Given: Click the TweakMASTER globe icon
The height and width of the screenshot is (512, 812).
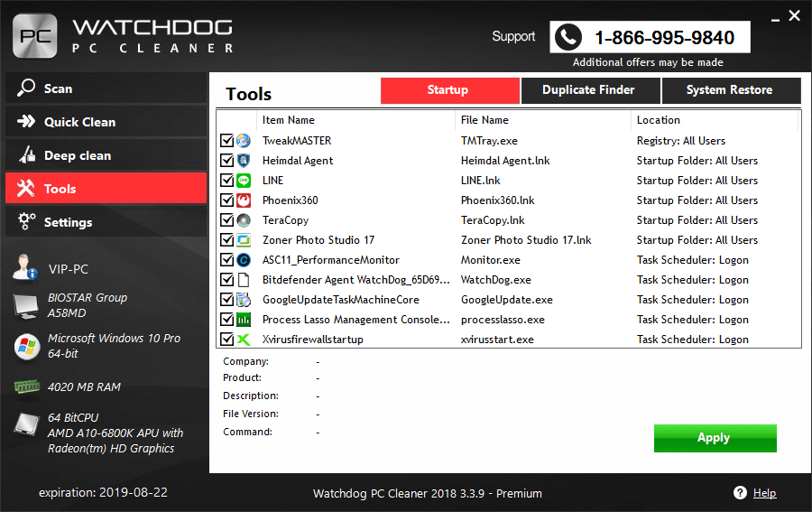Looking at the screenshot, I should coord(244,141).
